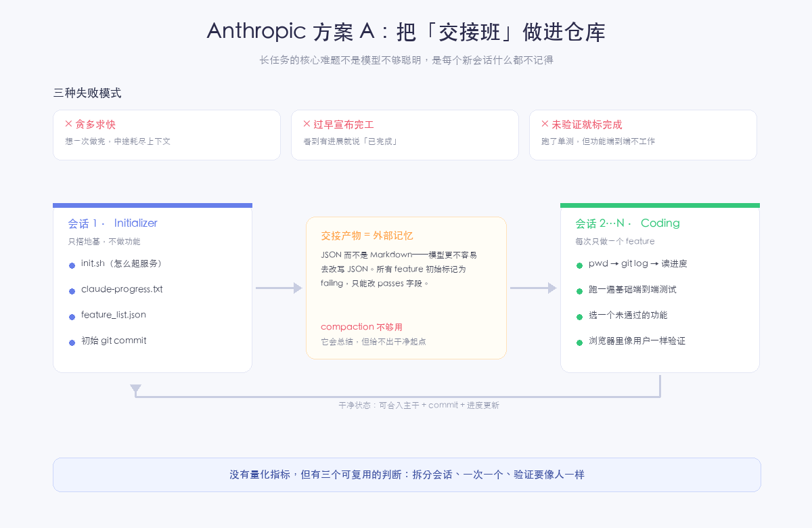Viewport: 812px width, 528px height.
Task: Select the 贪多求快 failure card
Action: coord(166,135)
